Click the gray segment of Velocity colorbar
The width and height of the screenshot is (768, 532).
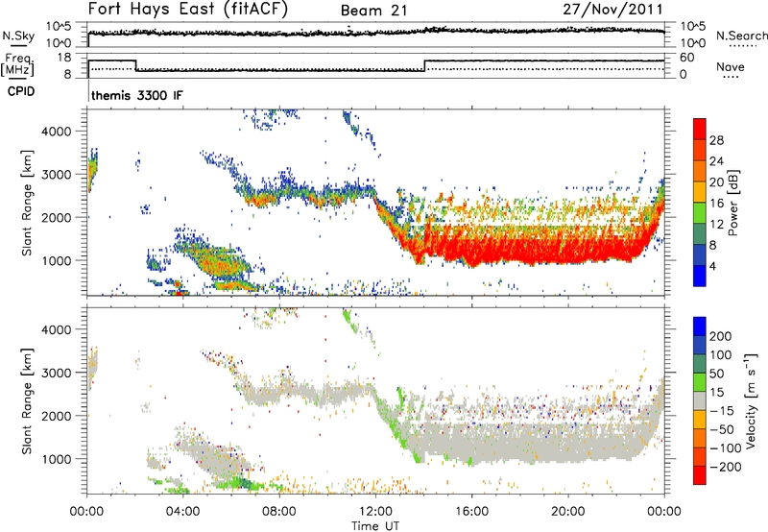pyautogui.click(x=700, y=400)
